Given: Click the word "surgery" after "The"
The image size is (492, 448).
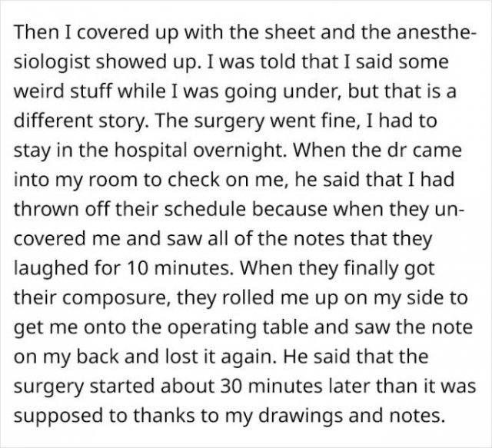Looking at the screenshot, I should 229,121.
